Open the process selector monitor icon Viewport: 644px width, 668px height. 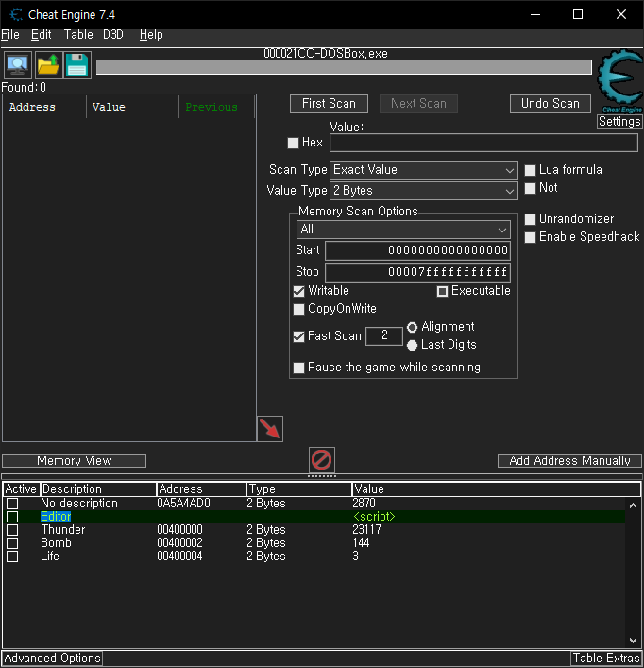[18, 65]
